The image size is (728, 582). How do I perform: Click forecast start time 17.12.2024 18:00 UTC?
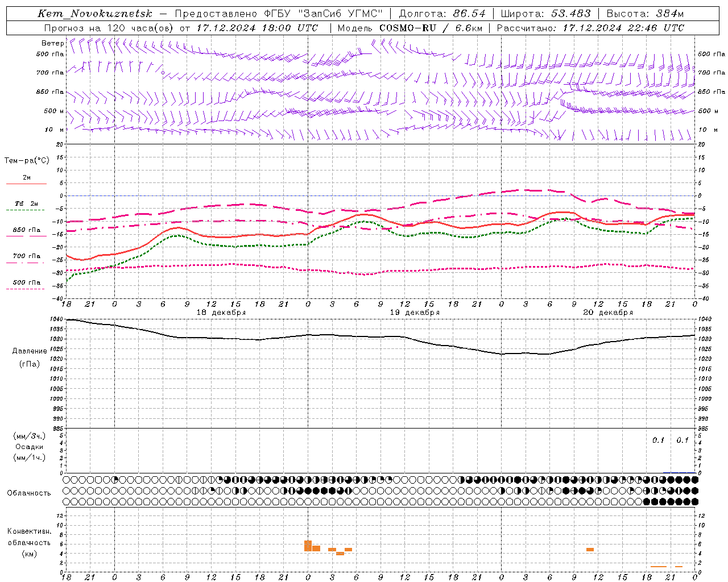pyautogui.click(x=257, y=28)
